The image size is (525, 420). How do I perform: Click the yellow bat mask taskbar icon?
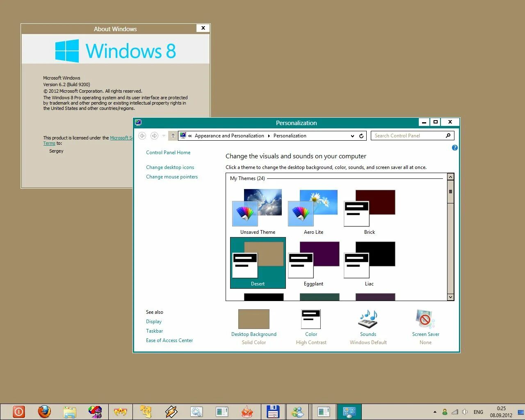(x=121, y=411)
